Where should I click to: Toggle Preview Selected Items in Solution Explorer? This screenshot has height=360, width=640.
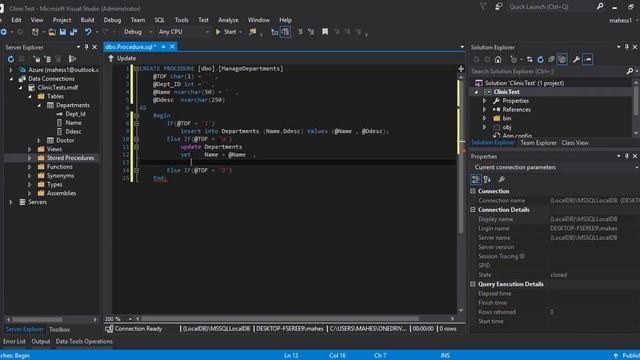(x=588, y=60)
